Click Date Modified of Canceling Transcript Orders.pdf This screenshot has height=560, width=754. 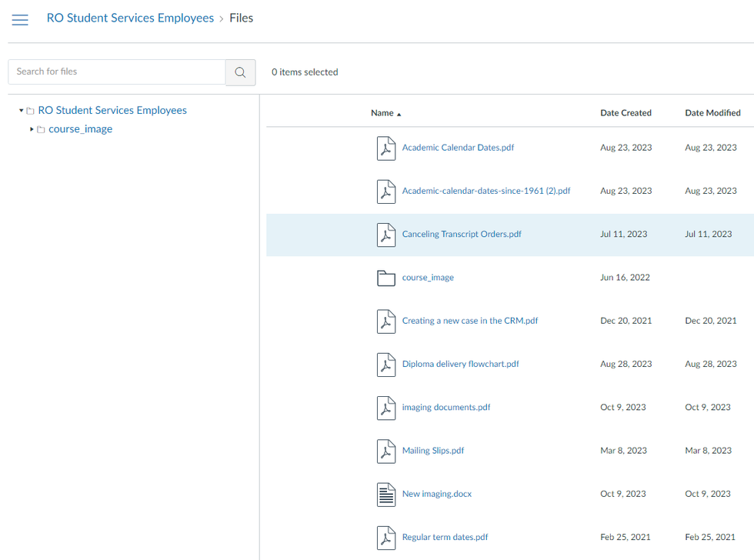[x=709, y=234]
